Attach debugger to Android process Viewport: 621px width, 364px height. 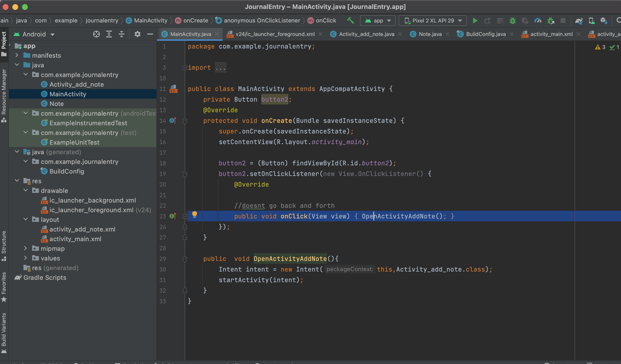(x=550, y=21)
